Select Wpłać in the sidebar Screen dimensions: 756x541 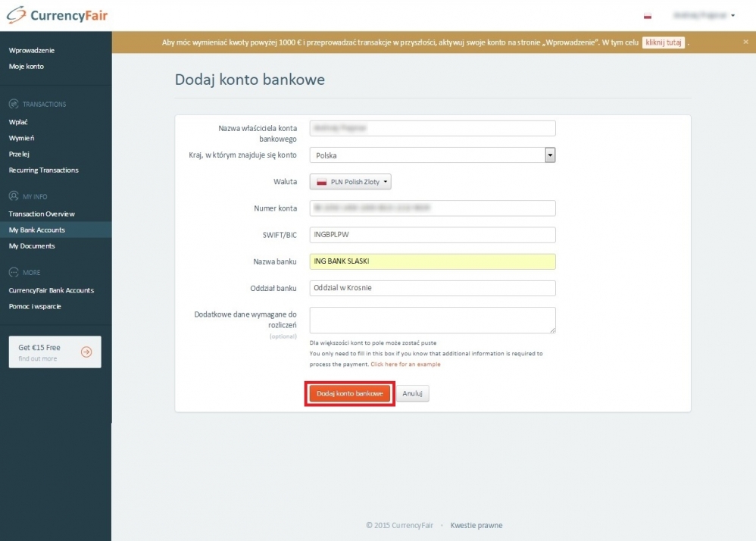[19, 122]
